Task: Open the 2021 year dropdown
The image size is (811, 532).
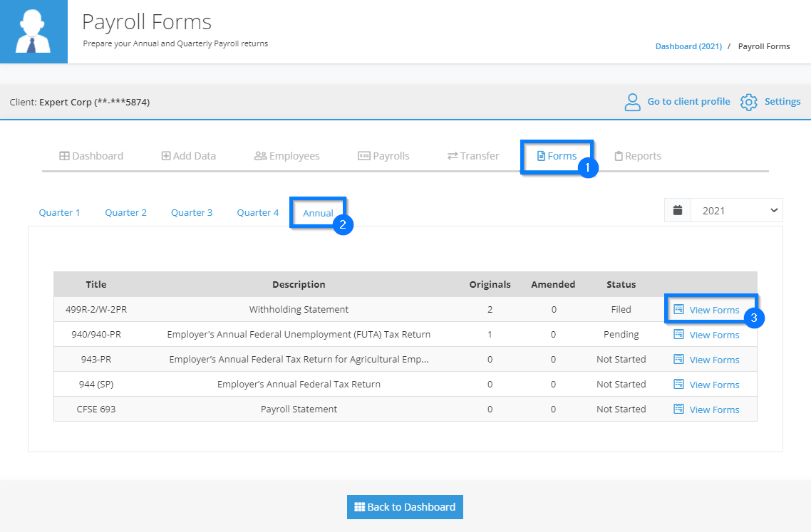Action: (x=736, y=210)
